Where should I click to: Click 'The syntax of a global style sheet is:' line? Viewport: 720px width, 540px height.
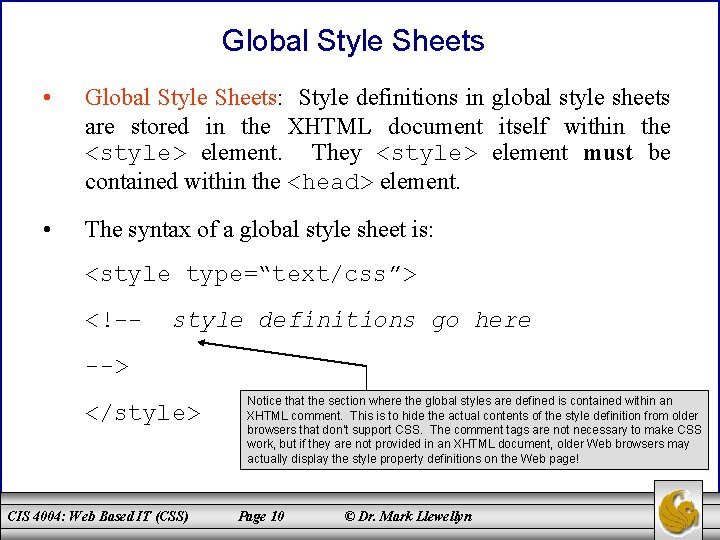click(259, 230)
